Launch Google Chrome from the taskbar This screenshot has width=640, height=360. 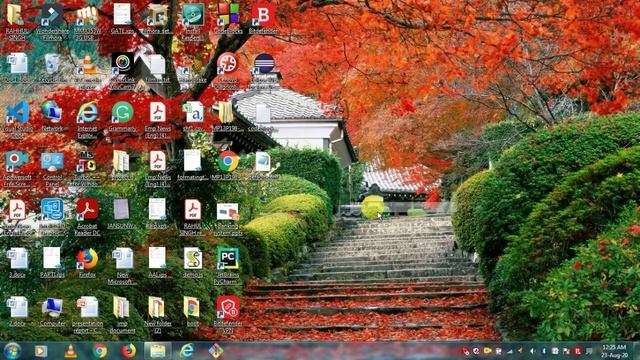(x=100, y=351)
